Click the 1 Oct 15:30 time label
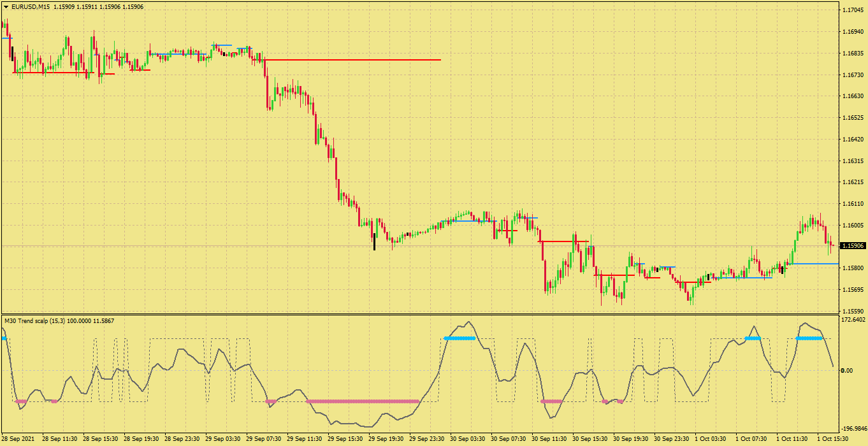The height and width of the screenshot is (446, 868). [x=833, y=439]
